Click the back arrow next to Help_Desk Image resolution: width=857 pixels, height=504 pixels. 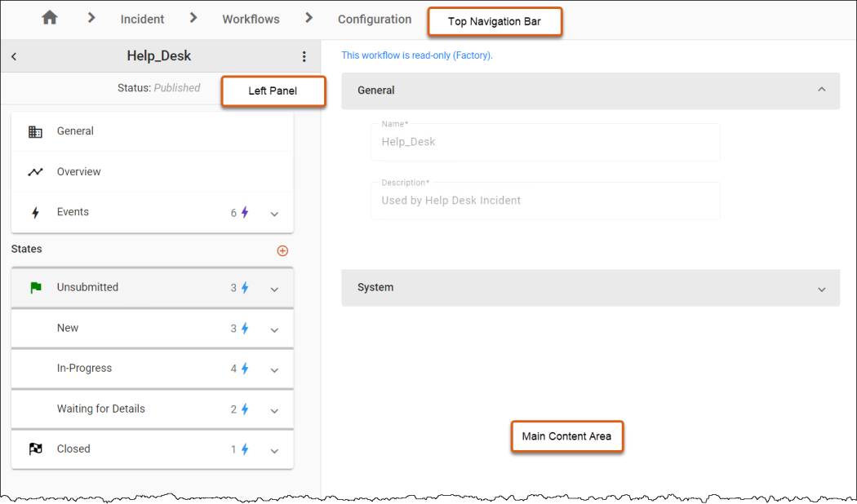pos(14,56)
